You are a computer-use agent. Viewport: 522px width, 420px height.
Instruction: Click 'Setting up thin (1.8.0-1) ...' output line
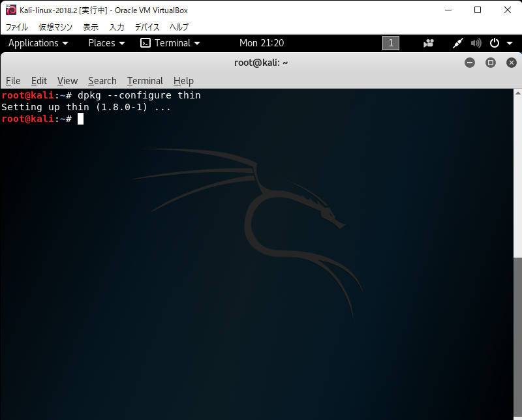pos(86,107)
